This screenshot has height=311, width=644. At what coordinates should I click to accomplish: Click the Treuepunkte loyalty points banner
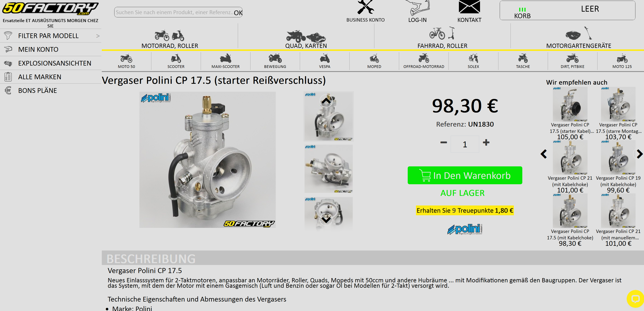[x=465, y=211]
